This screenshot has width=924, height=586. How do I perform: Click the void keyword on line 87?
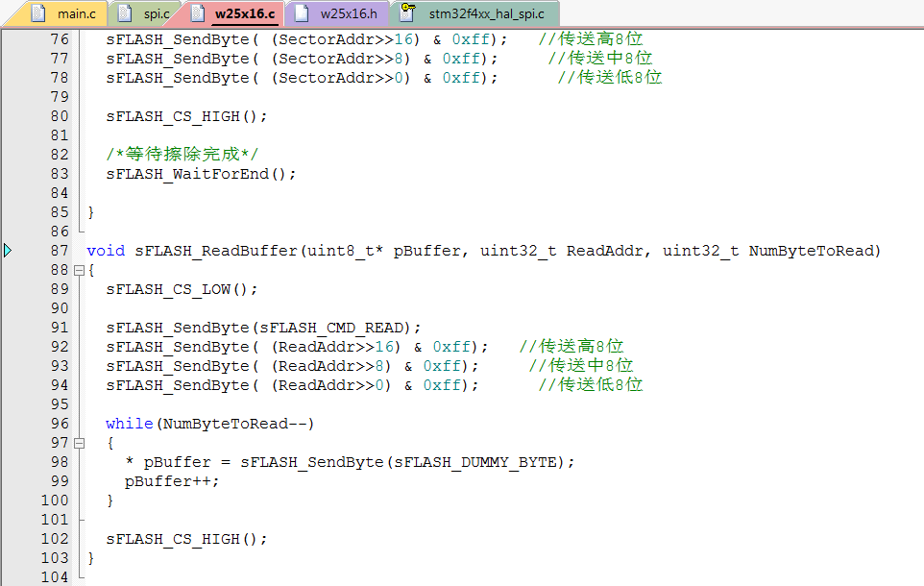pos(106,251)
